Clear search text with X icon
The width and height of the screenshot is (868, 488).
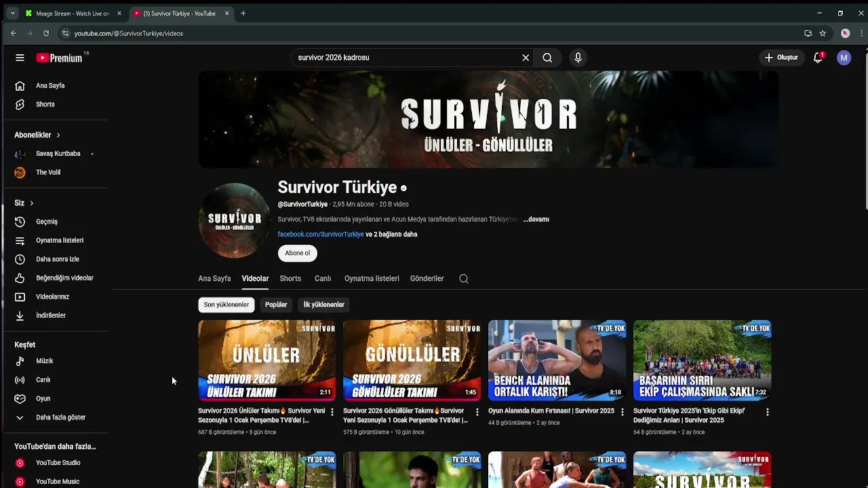(526, 58)
